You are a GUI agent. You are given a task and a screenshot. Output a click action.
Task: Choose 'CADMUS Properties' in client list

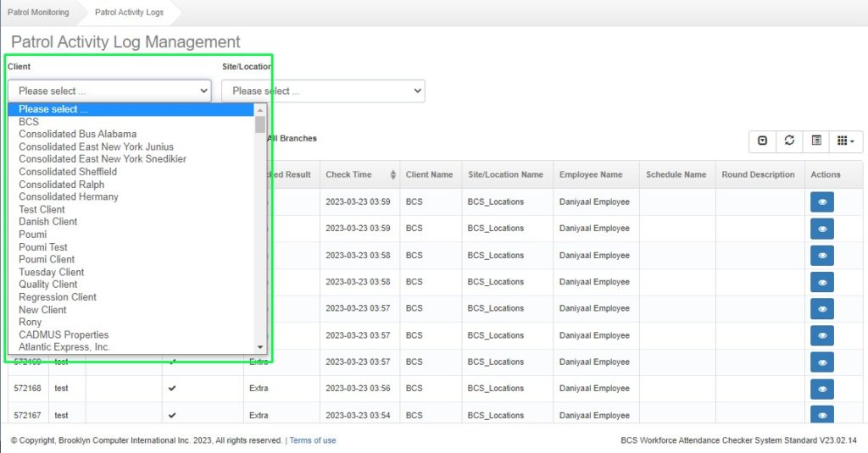64,334
